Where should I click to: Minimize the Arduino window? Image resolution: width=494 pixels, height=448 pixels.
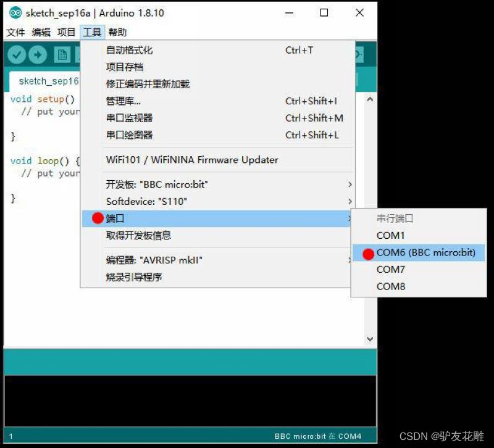coord(289,13)
